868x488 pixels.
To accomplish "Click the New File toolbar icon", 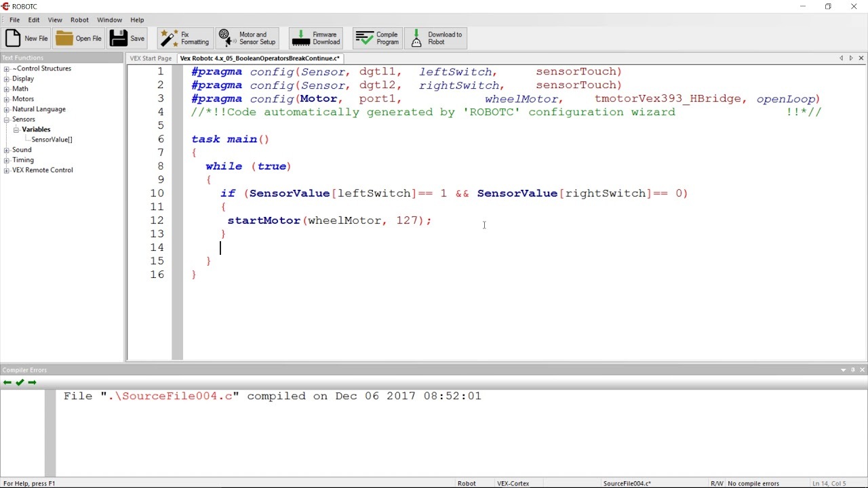I will pos(26,39).
